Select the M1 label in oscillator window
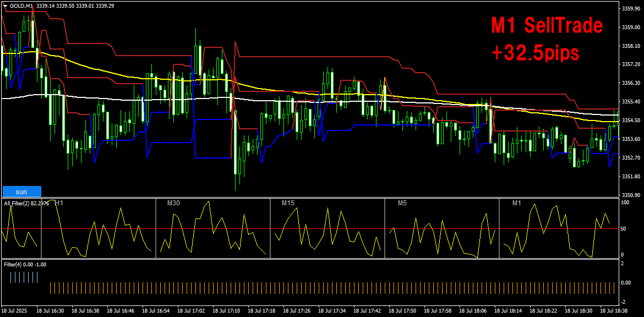Screen dimensions: 644x317 pos(517,203)
